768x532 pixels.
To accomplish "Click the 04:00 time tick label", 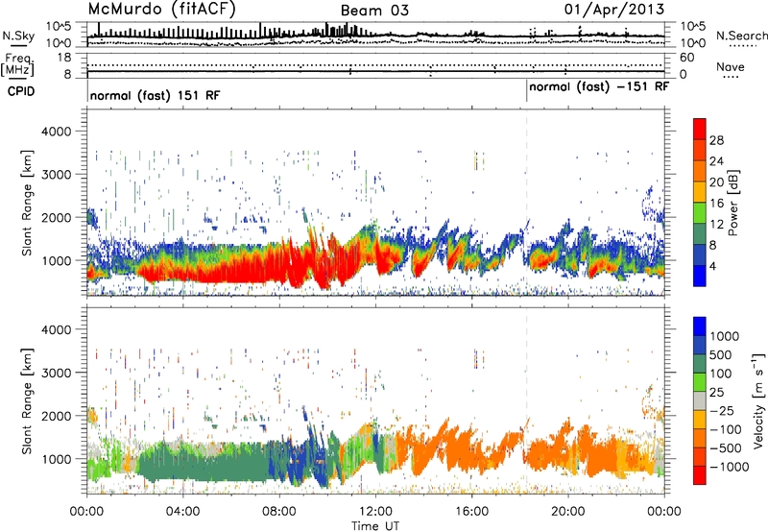I will [182, 512].
